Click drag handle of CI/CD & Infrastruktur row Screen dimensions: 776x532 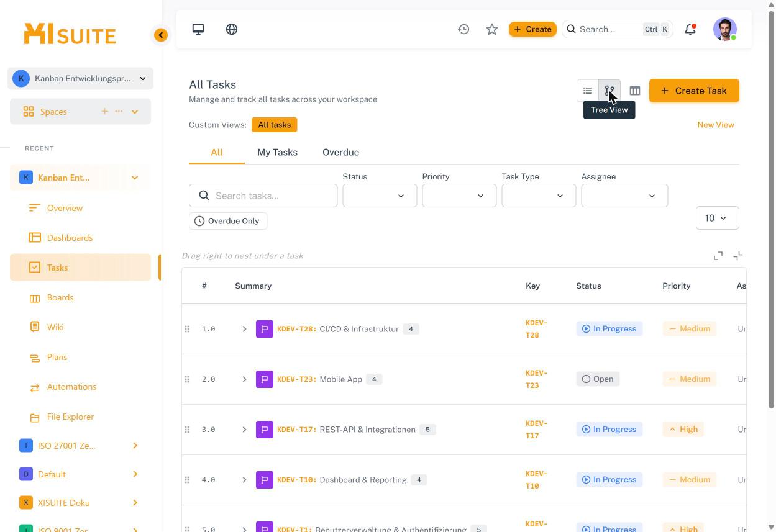(x=187, y=329)
